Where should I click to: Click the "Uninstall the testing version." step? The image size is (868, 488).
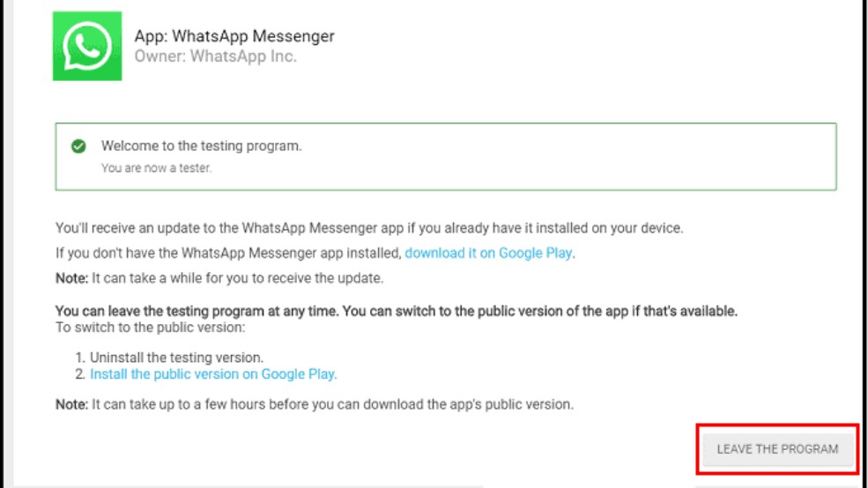176,358
